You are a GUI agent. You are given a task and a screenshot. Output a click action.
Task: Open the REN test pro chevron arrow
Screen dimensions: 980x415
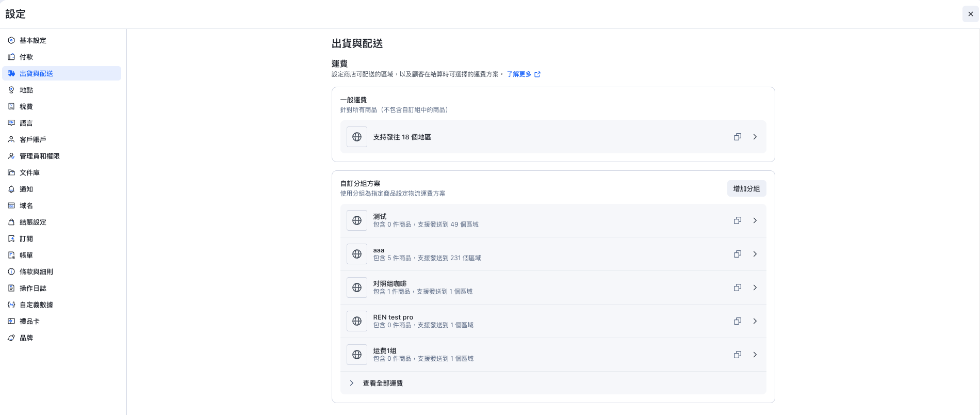(755, 321)
